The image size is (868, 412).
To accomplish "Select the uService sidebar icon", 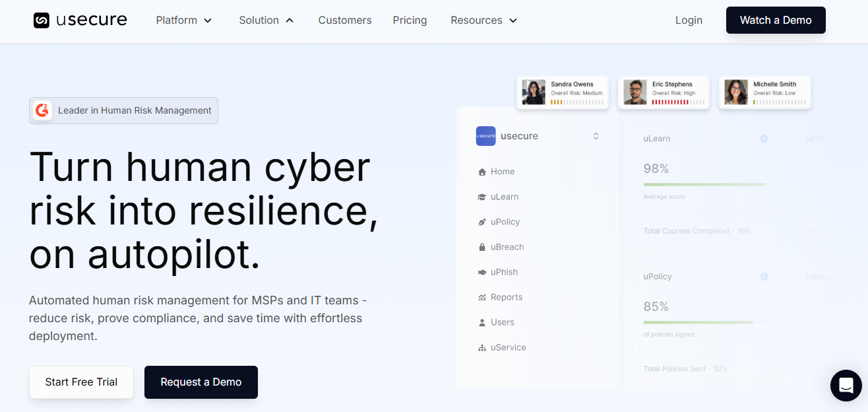I will pyautogui.click(x=482, y=347).
